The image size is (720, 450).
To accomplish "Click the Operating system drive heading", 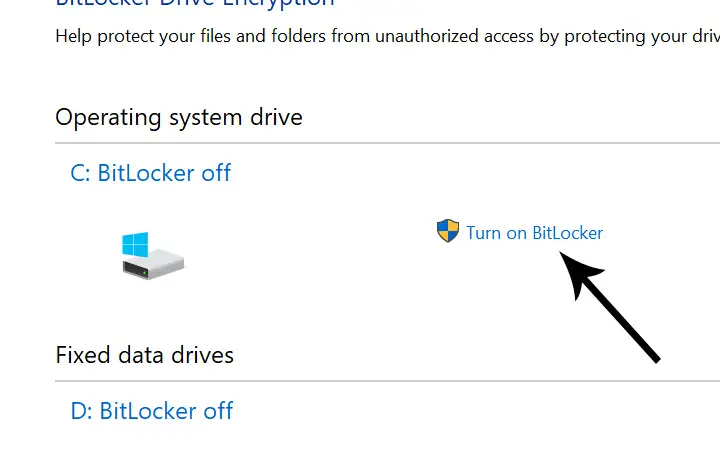I will tap(179, 117).
